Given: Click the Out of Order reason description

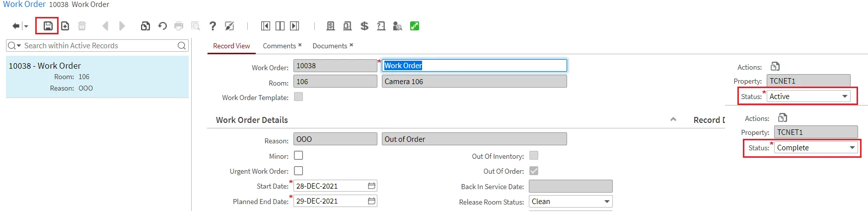Looking at the screenshot, I should 474,139.
